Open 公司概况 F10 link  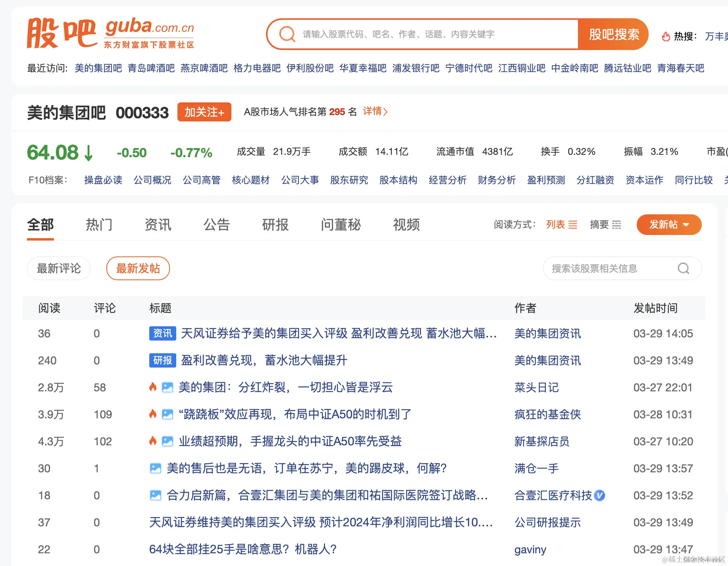click(152, 180)
